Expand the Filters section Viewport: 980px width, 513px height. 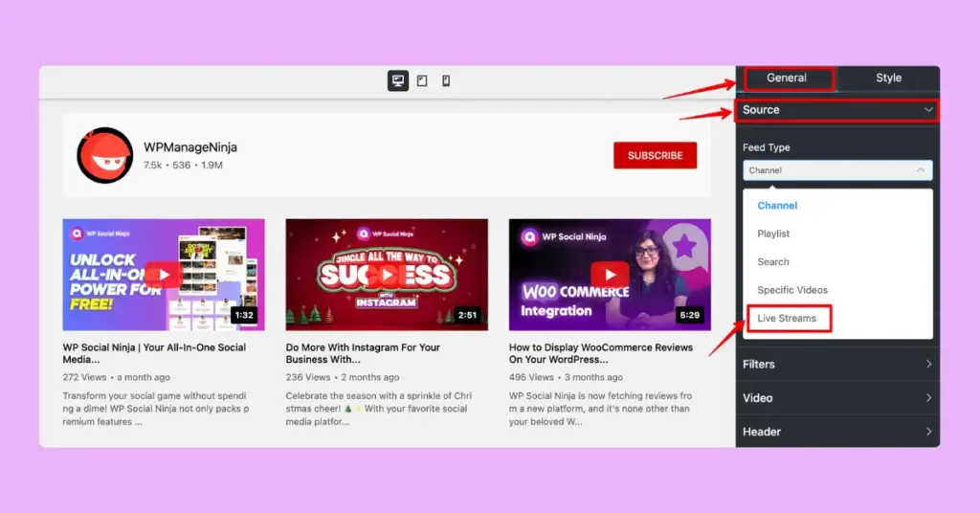point(837,365)
